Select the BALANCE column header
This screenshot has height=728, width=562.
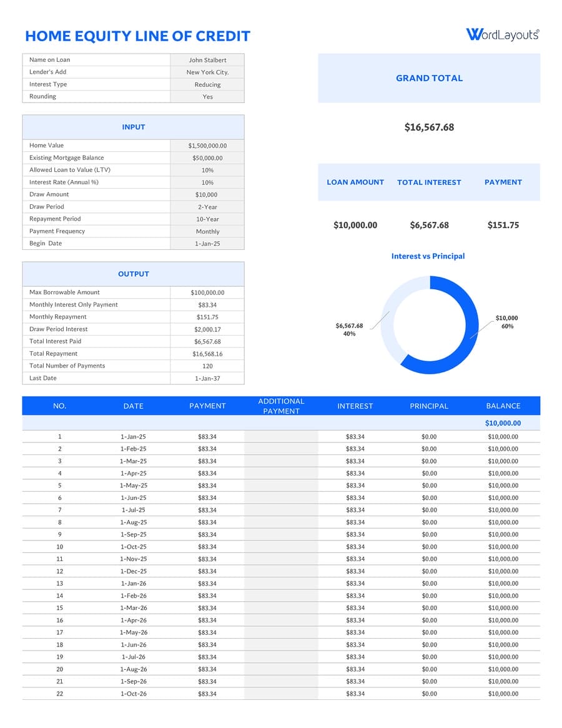pyautogui.click(x=503, y=406)
